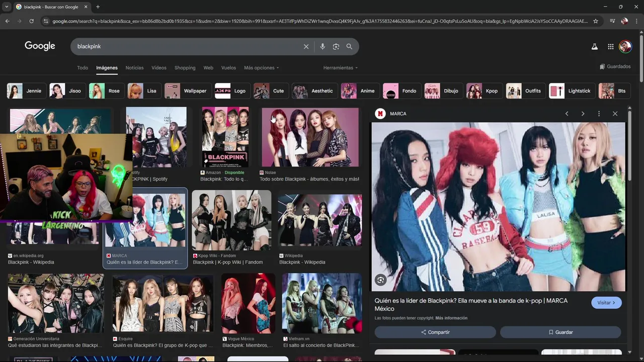Open the MARCA article title link
The image size is (644, 362).
471,305
